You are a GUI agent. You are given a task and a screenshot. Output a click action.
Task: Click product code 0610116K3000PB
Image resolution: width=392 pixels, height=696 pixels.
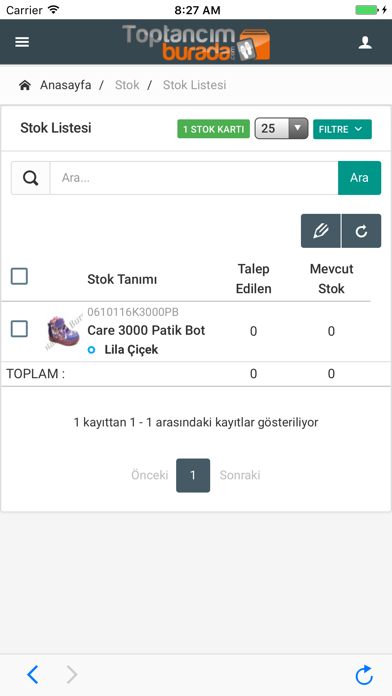tap(133, 312)
